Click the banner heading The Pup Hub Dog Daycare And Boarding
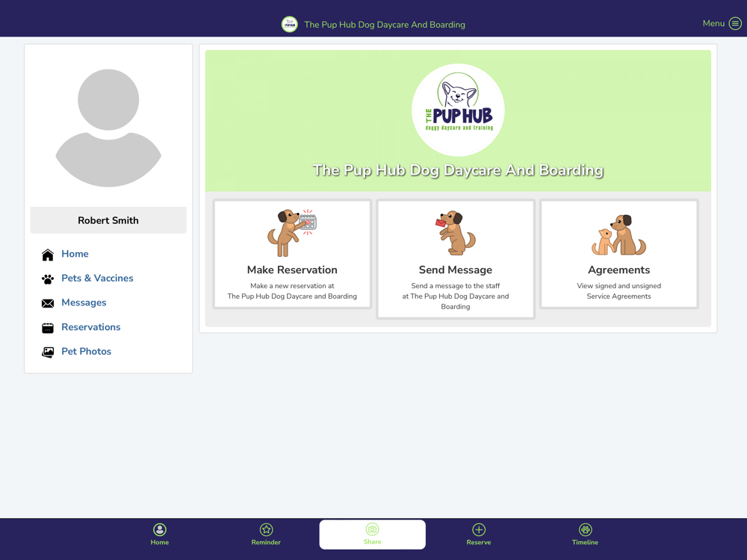 click(x=458, y=170)
